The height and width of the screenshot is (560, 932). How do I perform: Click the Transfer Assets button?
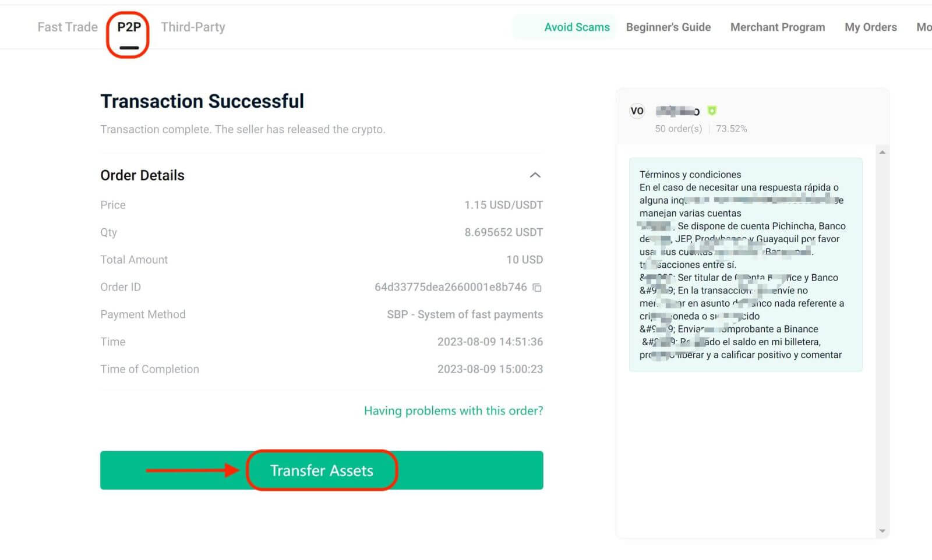point(322,470)
